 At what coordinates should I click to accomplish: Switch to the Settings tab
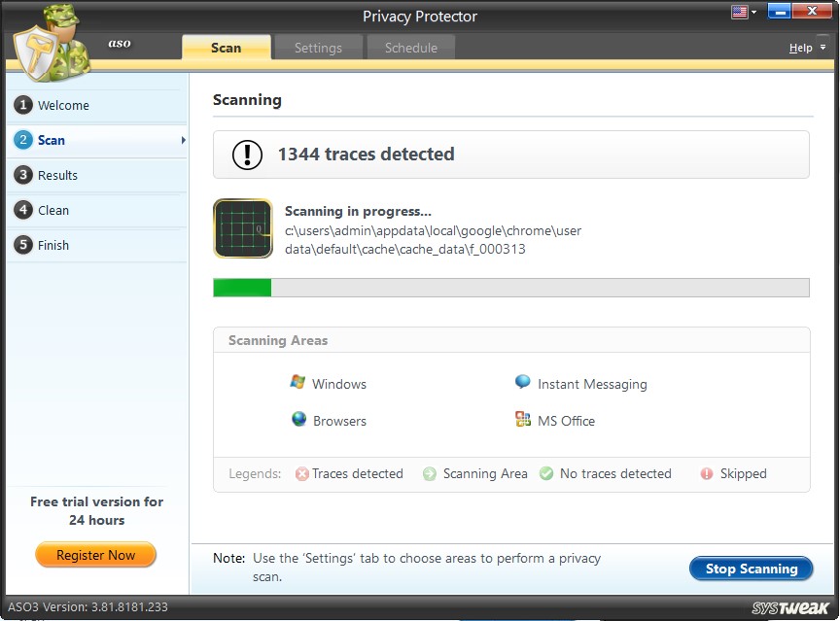[319, 47]
